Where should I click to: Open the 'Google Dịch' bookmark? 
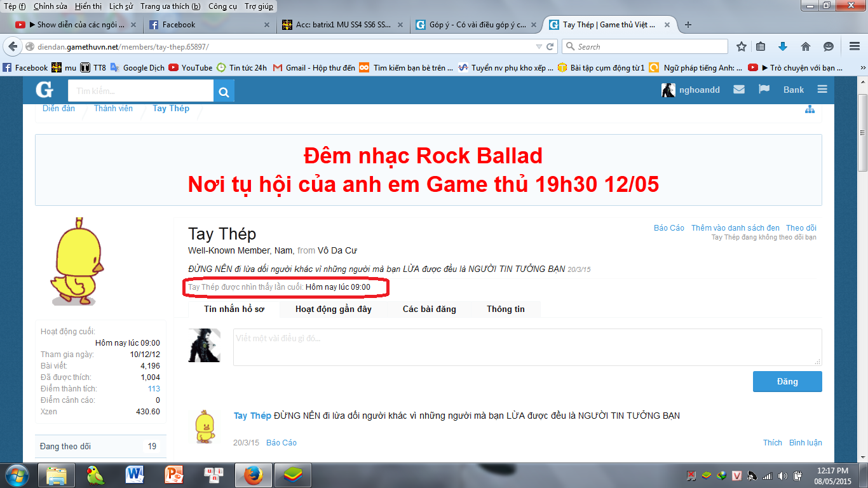tap(137, 67)
